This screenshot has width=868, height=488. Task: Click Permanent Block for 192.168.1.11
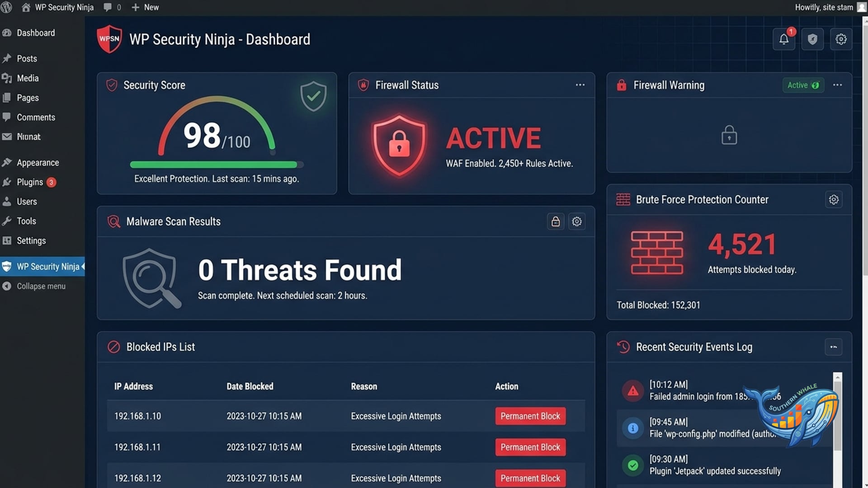[x=530, y=447]
